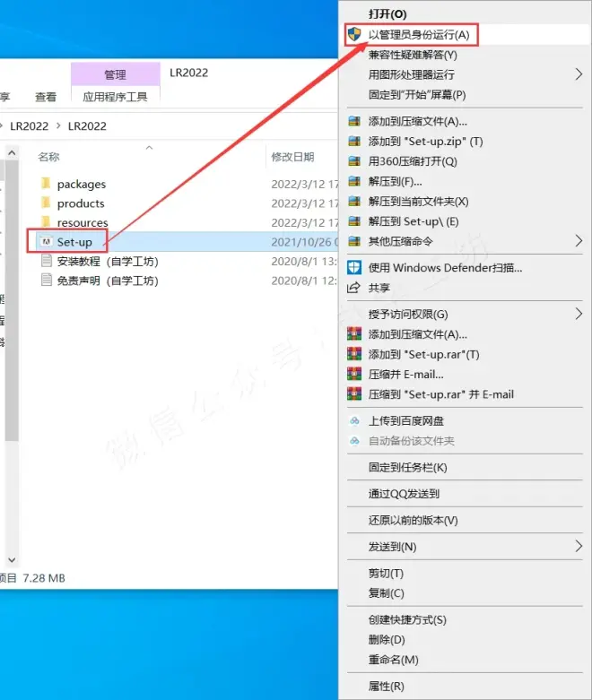Click the share icon next to 共享
Screen dimensions: 592x700
click(354, 288)
